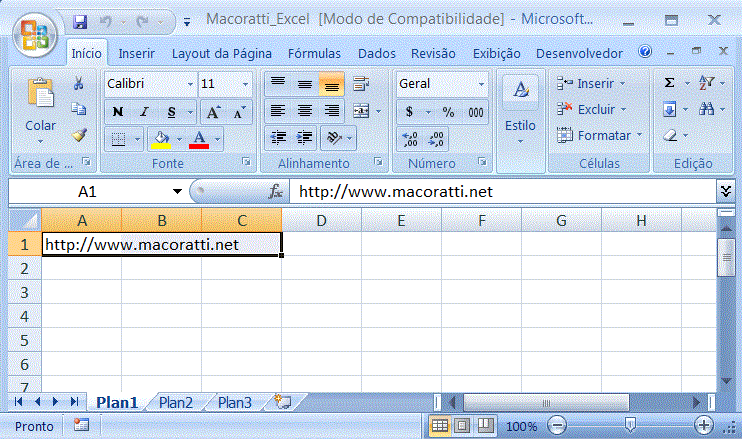Click Sort and Filter icon
Screen dimensions: 742x439
(706, 83)
